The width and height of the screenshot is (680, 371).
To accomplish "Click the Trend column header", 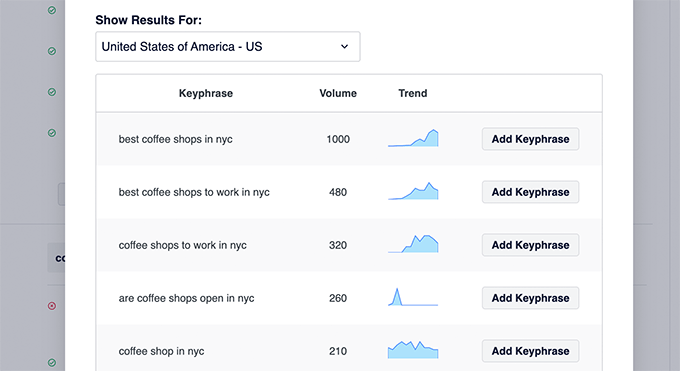I will tap(413, 93).
